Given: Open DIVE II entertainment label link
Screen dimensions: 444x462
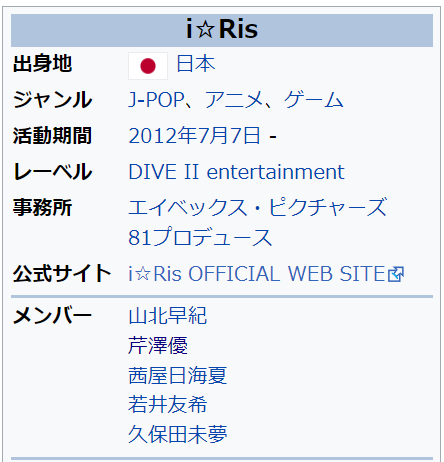Looking at the screenshot, I should 236,172.
